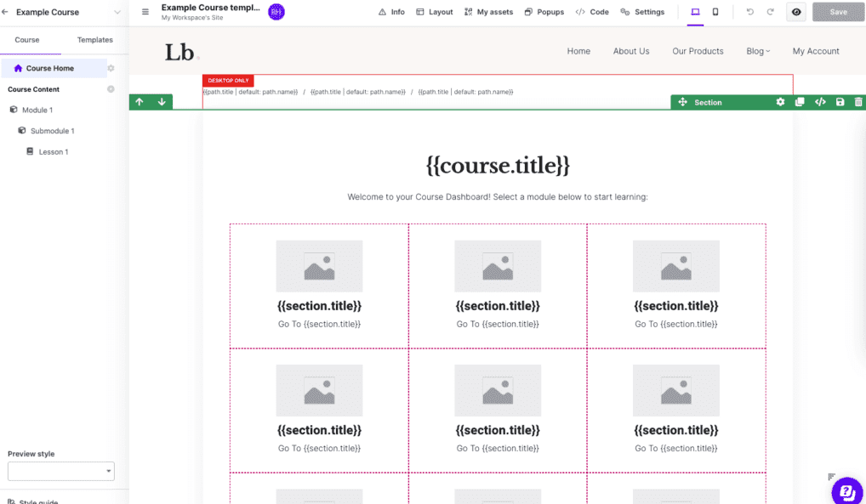Screen dimensions: 866x504
Task: Select Lesson 1 in tree
Action: coord(48,152)
